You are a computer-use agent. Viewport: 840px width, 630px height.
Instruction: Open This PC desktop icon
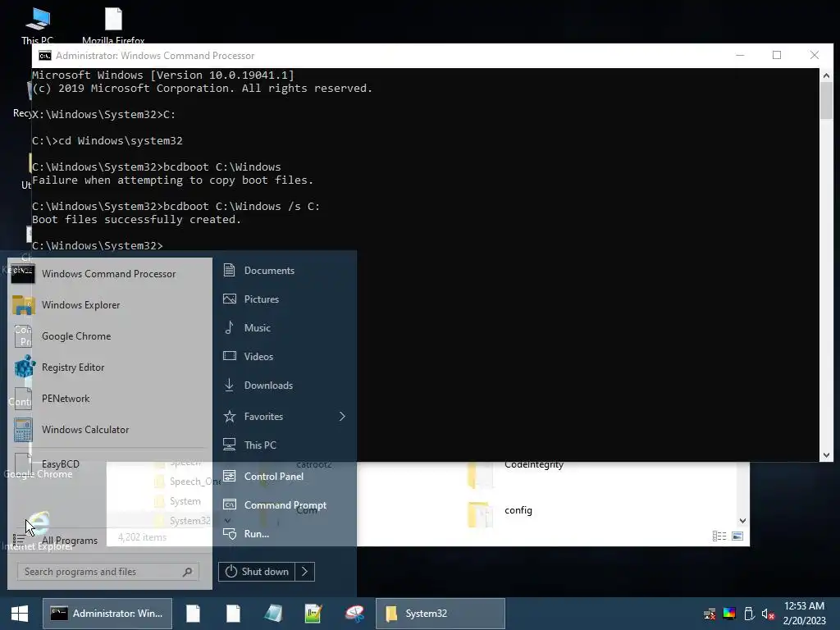38,25
